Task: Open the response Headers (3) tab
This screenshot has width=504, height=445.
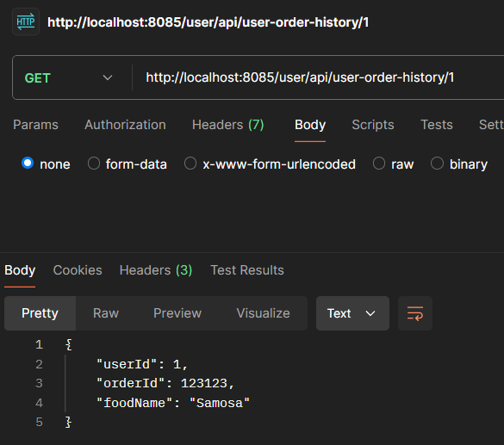Action: click(156, 270)
